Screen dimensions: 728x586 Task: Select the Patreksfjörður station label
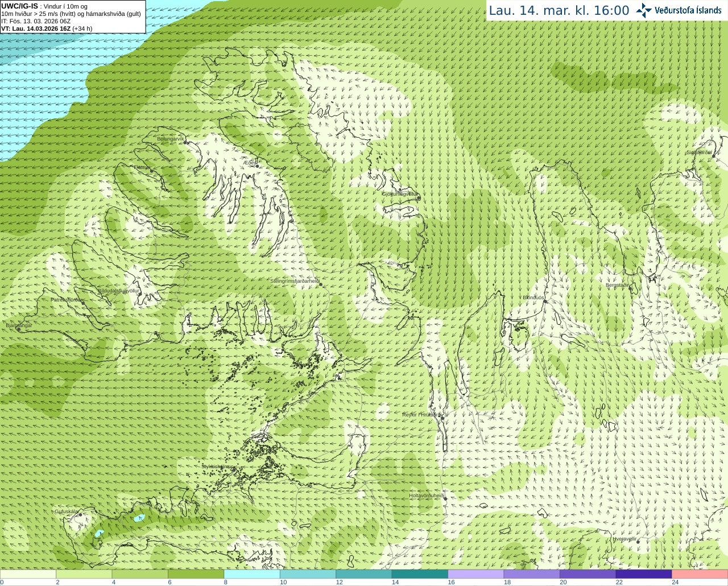pos(68,299)
